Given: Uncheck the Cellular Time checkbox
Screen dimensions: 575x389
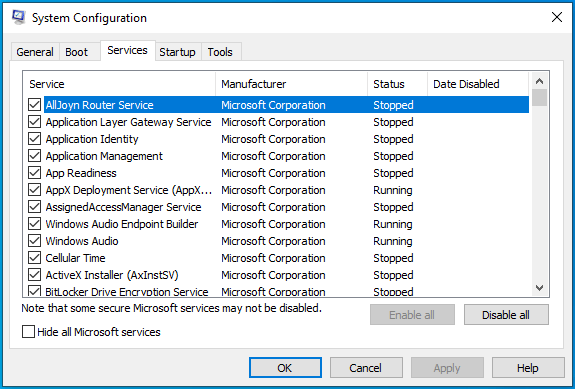Looking at the screenshot, I should coord(34,258).
